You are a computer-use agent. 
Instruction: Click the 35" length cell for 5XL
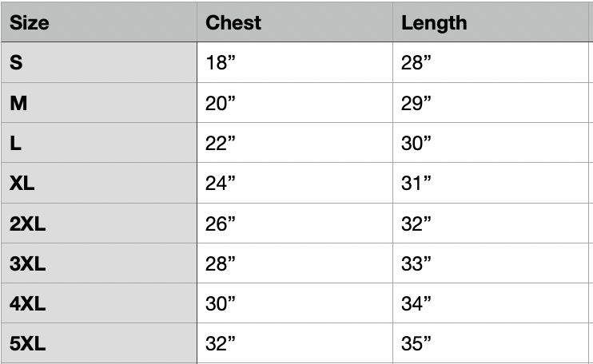[x=416, y=344]
